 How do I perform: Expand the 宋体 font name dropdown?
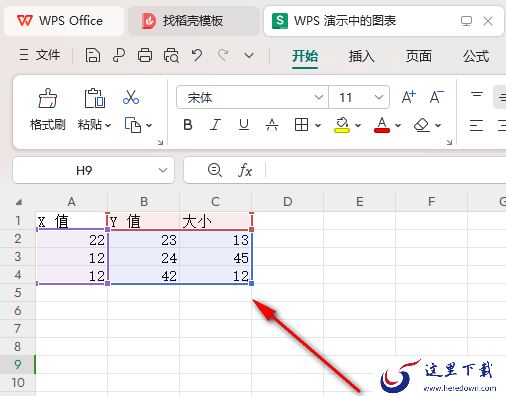click(x=319, y=97)
